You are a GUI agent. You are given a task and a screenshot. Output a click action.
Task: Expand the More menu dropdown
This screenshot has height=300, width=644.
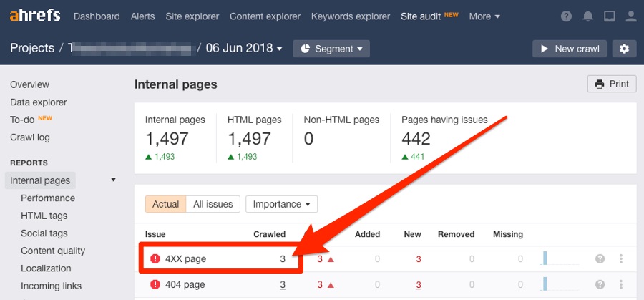coord(484,16)
